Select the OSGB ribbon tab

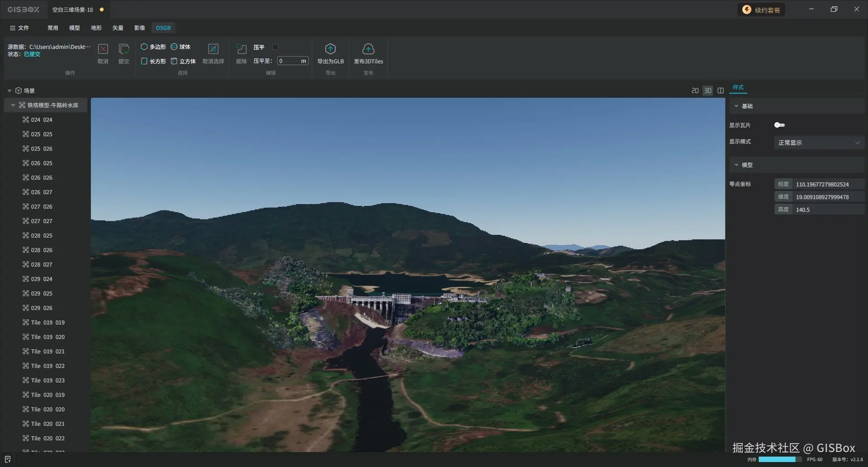163,28
